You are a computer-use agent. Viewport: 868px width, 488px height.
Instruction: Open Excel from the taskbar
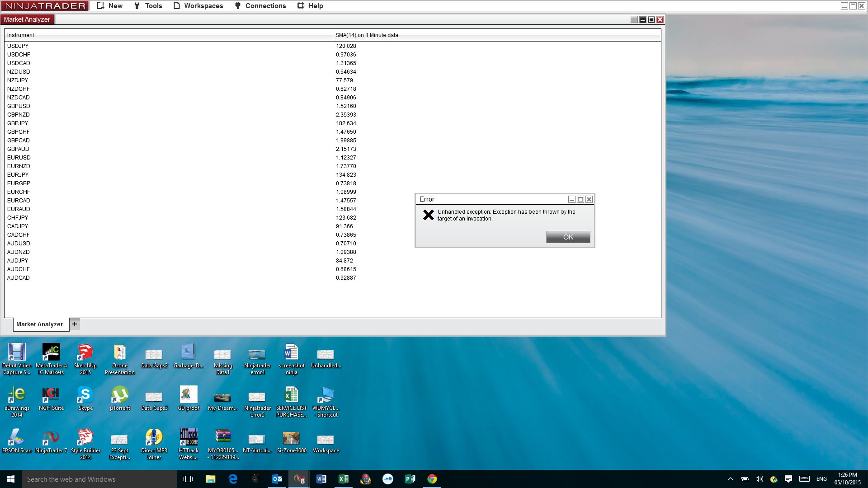point(344,479)
